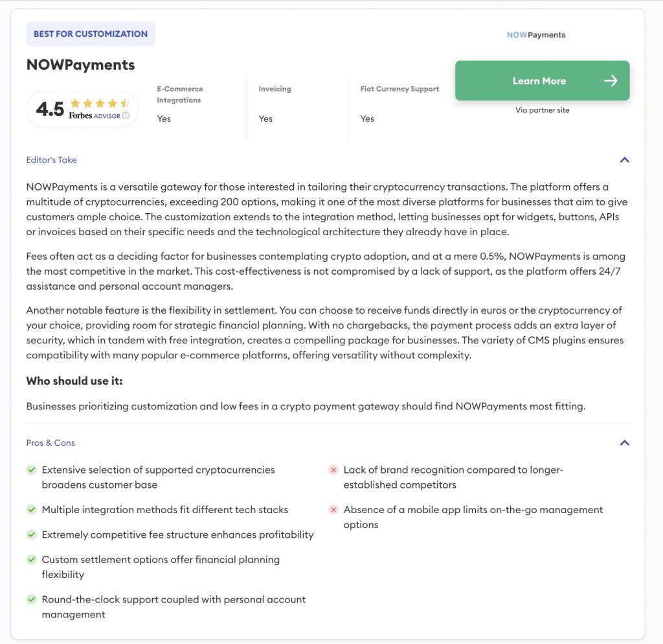Click green check beside Extensive selection pro

click(x=32, y=470)
